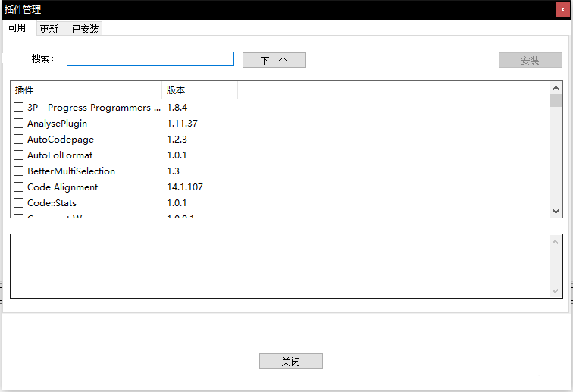Image resolution: width=573 pixels, height=392 pixels.
Task: Select the Code::Stats plugin name
Action: coord(52,203)
